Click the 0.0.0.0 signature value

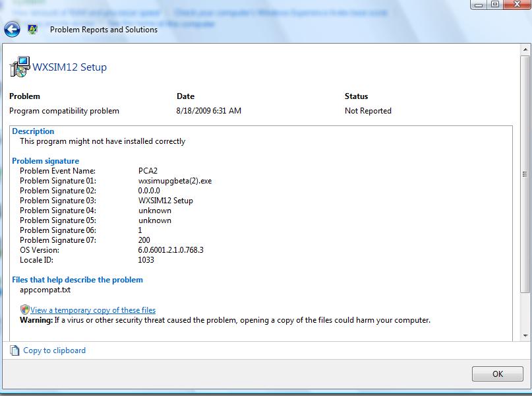tap(149, 191)
